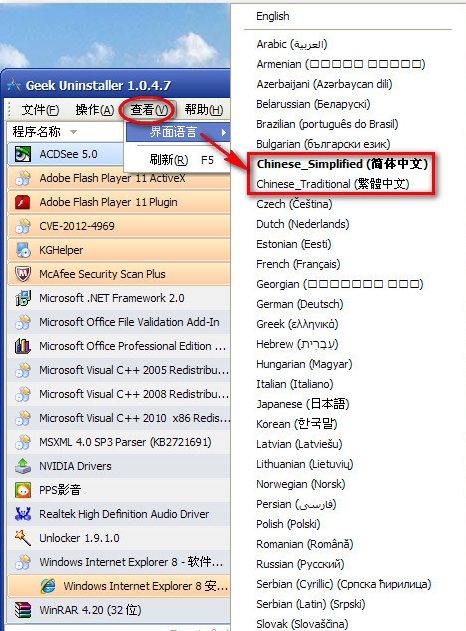Click the PPS影音 orange icon
Screen dimensions: 466x631
(x=23, y=490)
